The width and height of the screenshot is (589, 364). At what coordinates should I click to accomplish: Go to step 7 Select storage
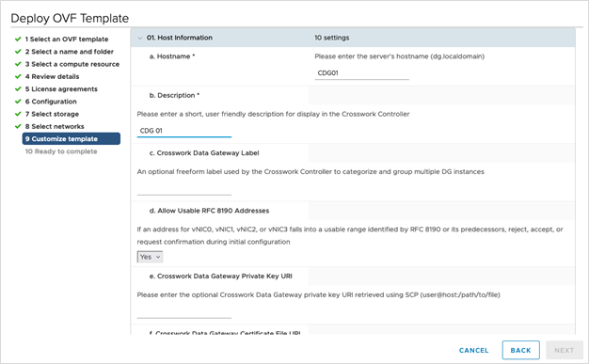click(52, 114)
